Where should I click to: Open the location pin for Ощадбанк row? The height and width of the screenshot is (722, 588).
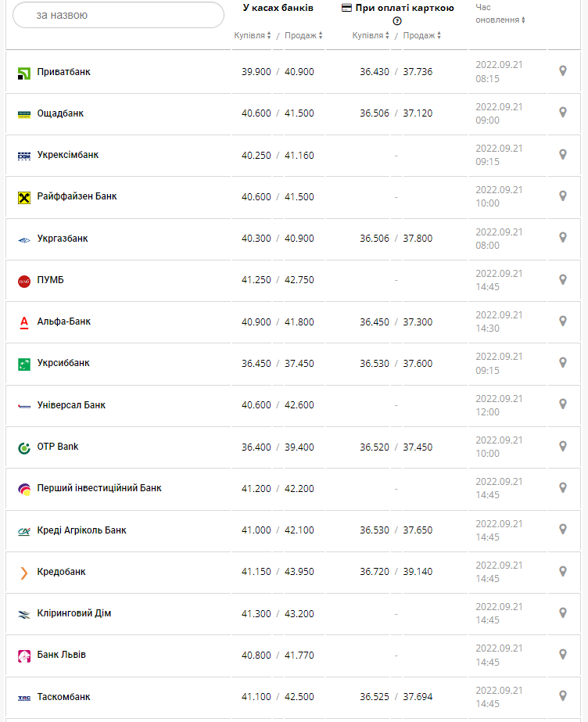pyautogui.click(x=562, y=113)
